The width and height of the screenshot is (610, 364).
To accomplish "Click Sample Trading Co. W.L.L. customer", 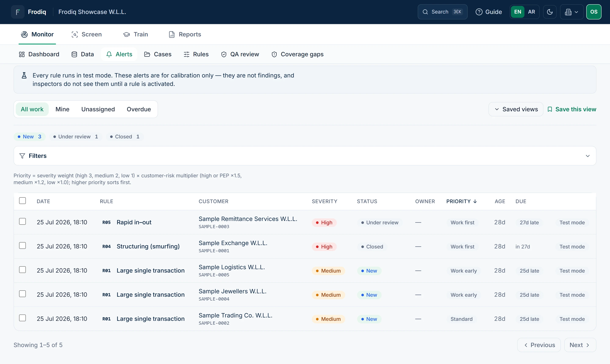I will [235, 315].
